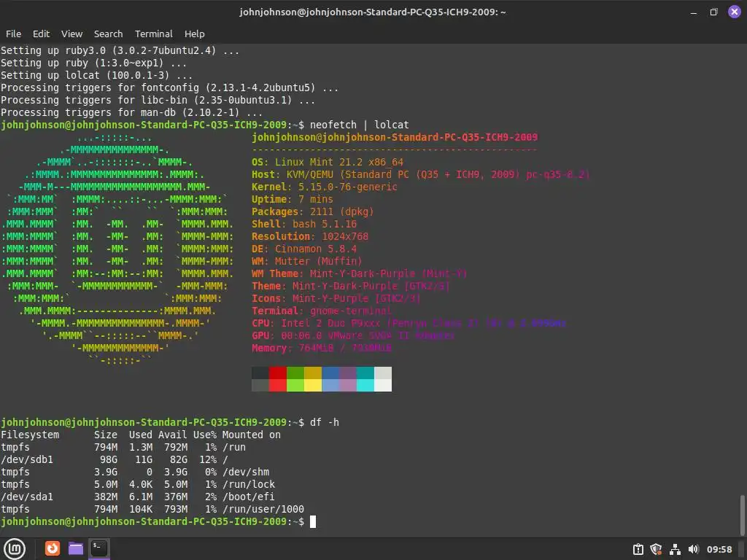Click the light blue swatch in the bottom row

(x=330, y=385)
